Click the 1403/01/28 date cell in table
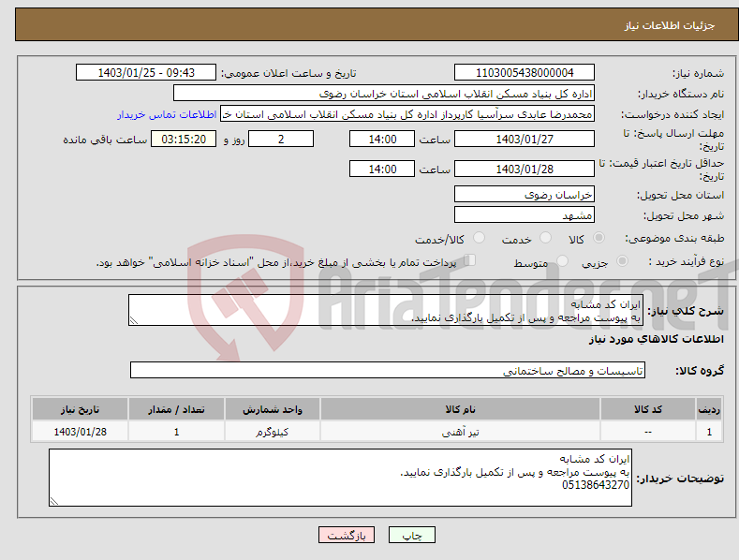This screenshot has width=739, height=560. click(81, 432)
